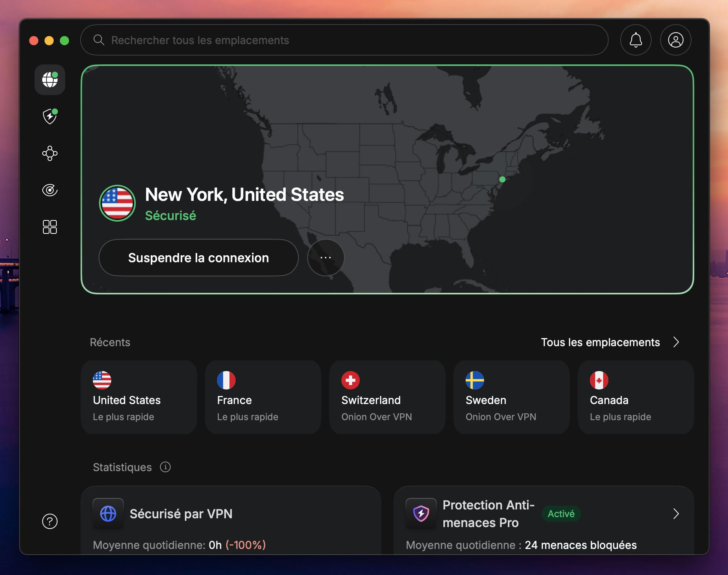Open the connection options ellipsis menu
Screen dimensions: 728x575
pyautogui.click(x=326, y=258)
